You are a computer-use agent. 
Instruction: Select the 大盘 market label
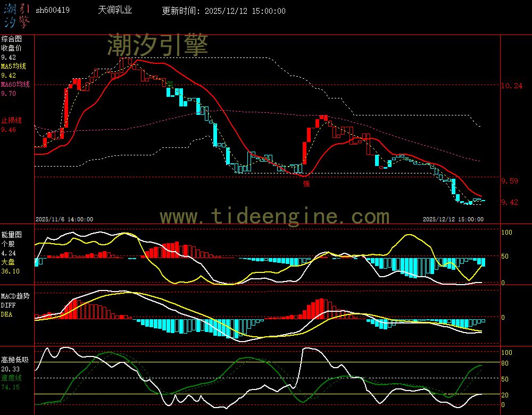(x=7, y=261)
